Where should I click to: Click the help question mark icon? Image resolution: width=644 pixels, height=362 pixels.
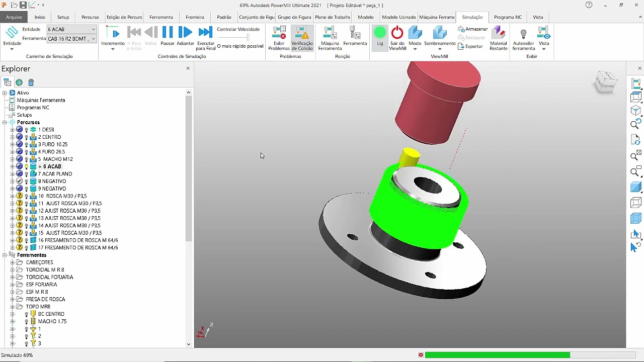pos(589,5)
